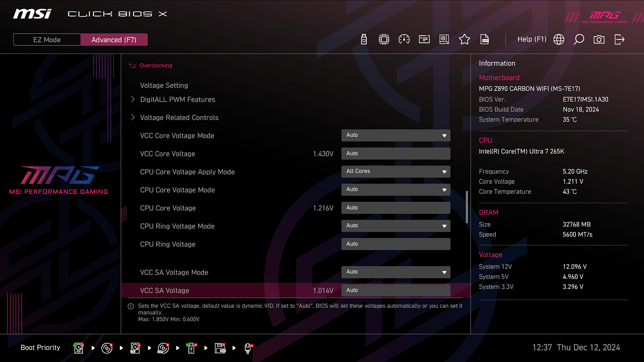Click the Boot Priority label
The width and height of the screenshot is (644, 362).
coord(40,348)
